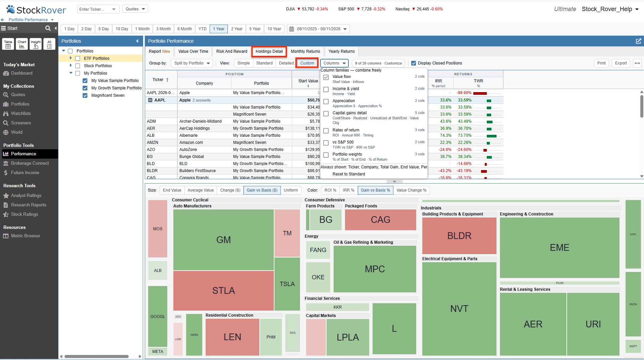
Task: Switch to Holdings Detail tab
Action: [269, 51]
